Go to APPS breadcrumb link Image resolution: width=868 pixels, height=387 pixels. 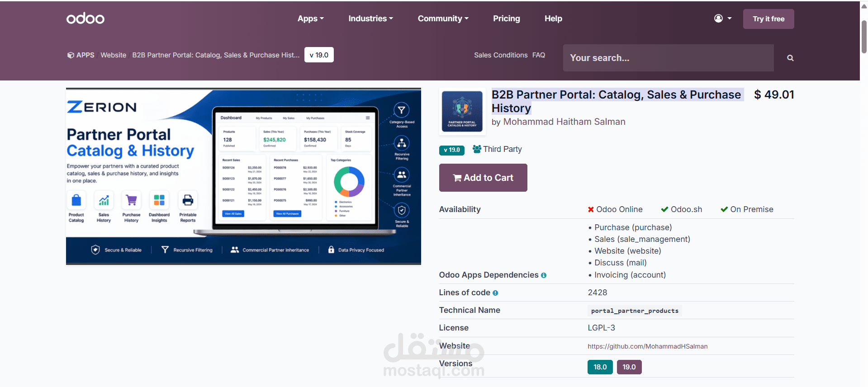(81, 55)
